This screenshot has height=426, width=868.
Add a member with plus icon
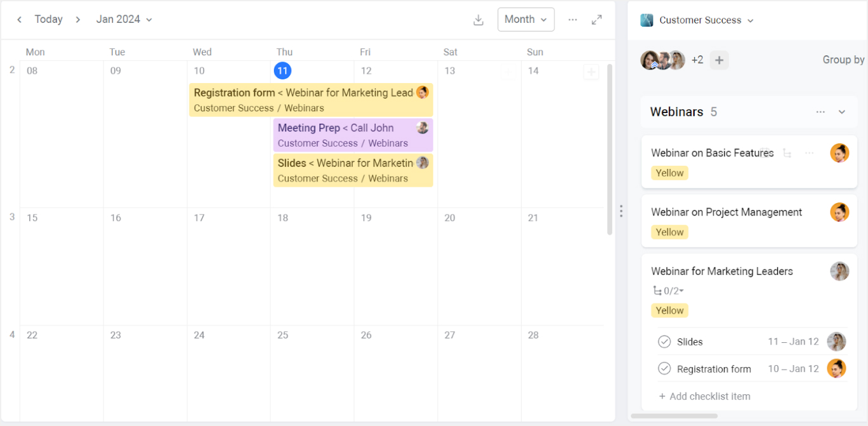[719, 60]
